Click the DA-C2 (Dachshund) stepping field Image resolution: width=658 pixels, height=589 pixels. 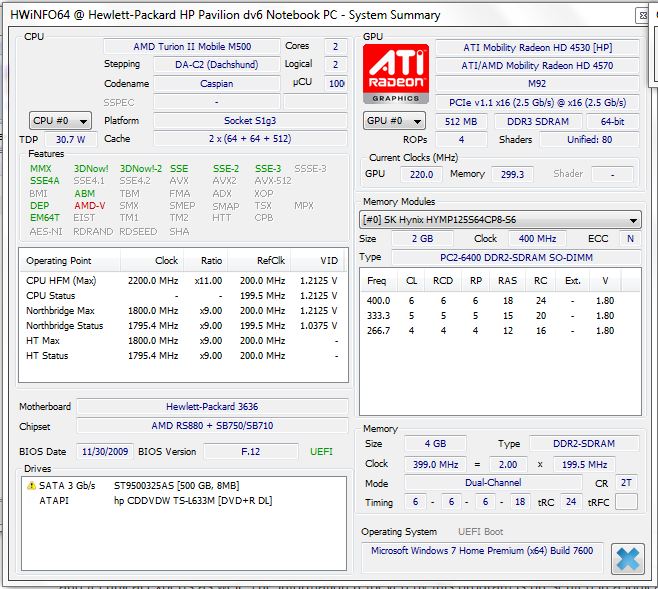click(217, 65)
